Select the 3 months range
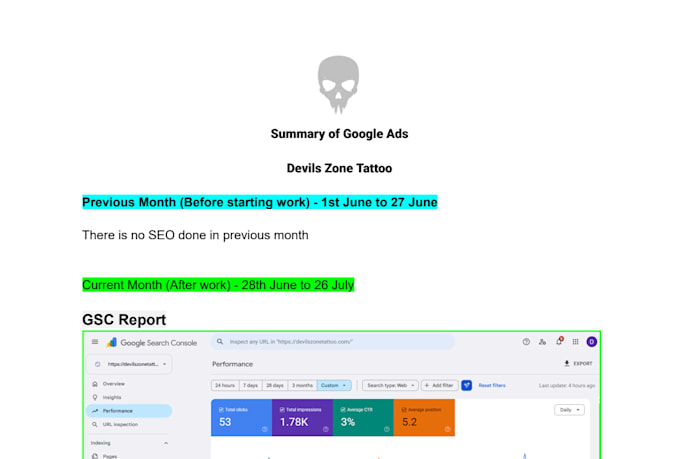The width and height of the screenshot is (680, 459). pos(302,385)
